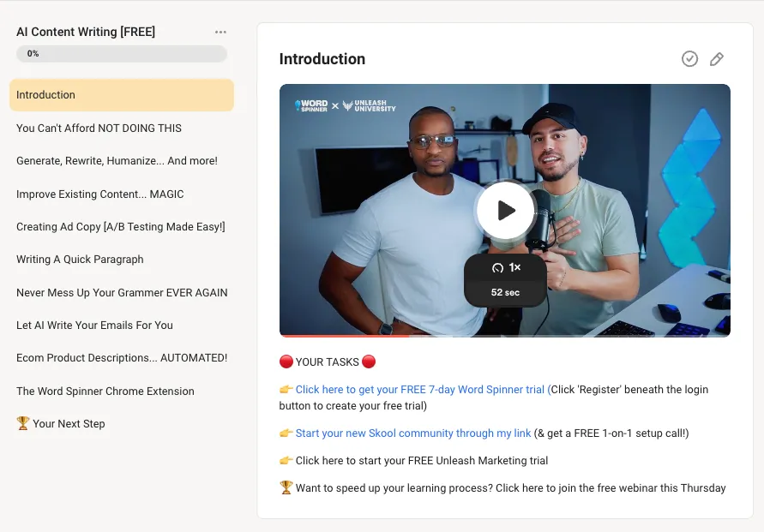
Task: Click the trophy emoji before the webinar line
Action: (x=286, y=487)
